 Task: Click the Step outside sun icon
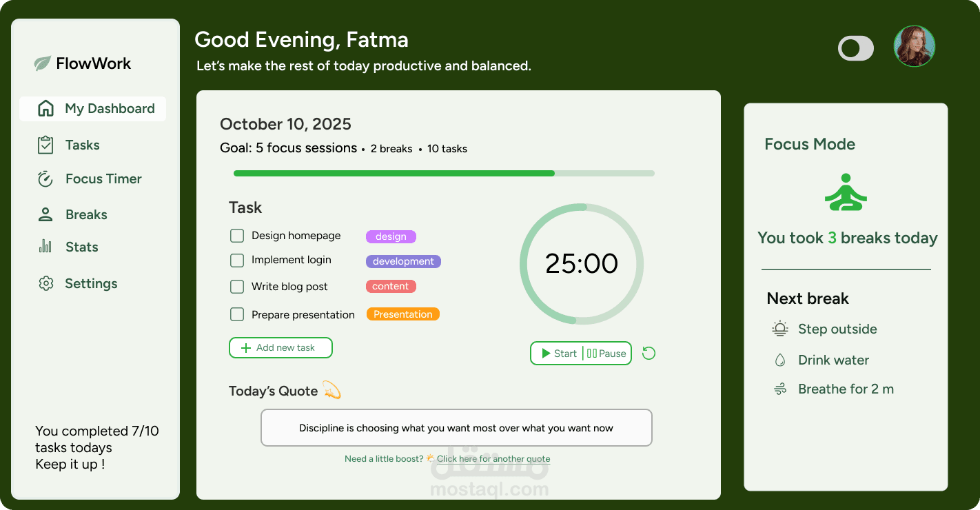click(779, 329)
